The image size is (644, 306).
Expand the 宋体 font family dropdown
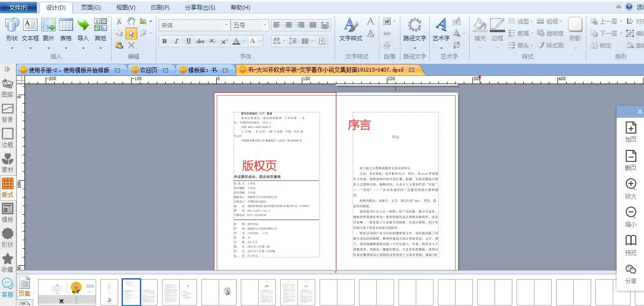227,25
